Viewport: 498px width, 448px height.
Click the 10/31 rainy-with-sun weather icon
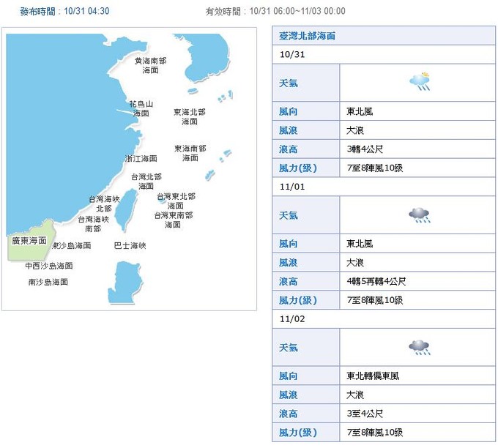(420, 82)
